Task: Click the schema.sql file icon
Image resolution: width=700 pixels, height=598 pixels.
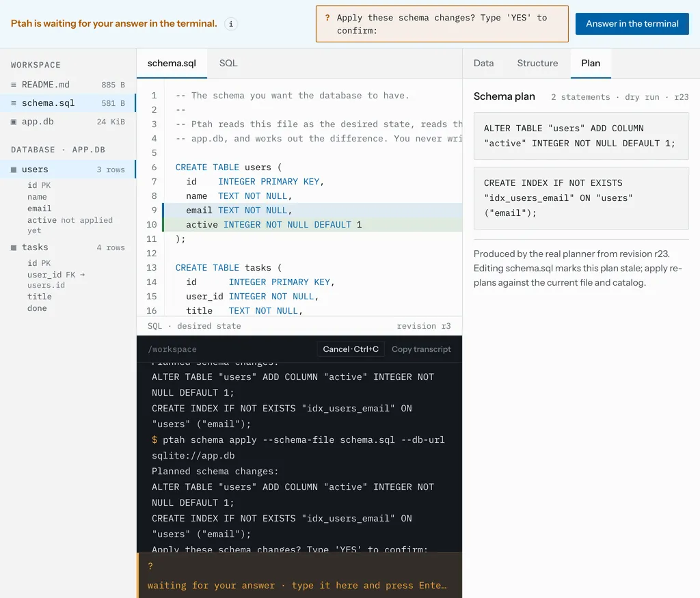Action: pyautogui.click(x=14, y=103)
